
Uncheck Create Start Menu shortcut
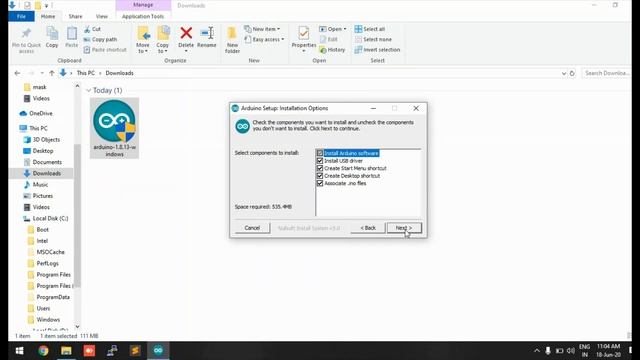click(320, 168)
